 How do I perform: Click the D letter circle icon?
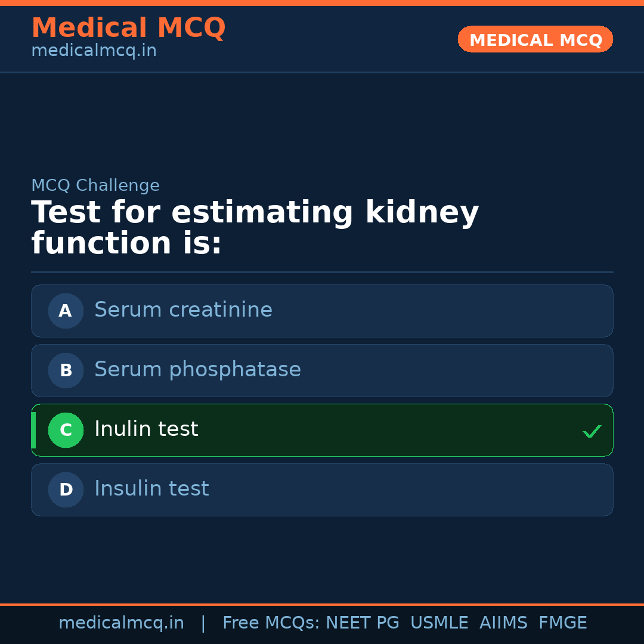click(66, 490)
